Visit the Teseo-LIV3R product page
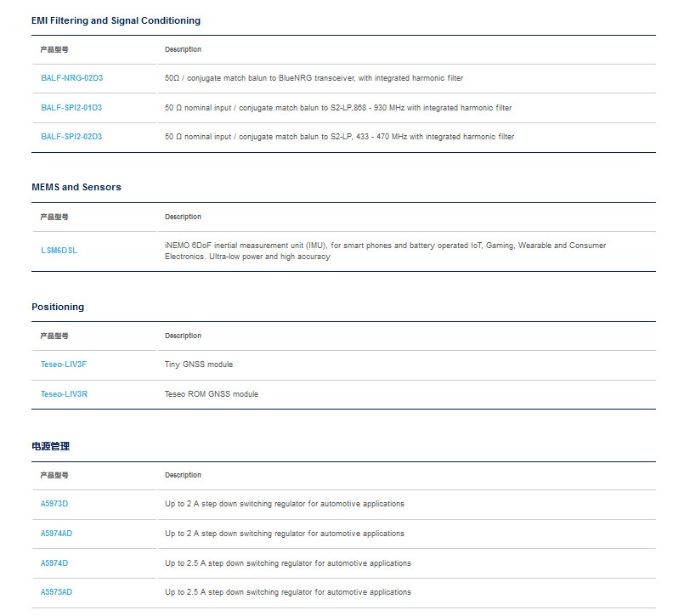Screen dimensions: 690x616 64,394
